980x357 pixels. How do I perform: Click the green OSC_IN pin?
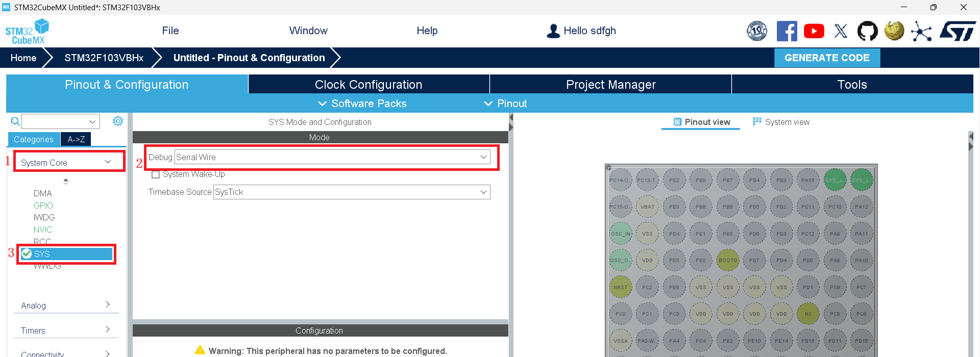[620, 234]
